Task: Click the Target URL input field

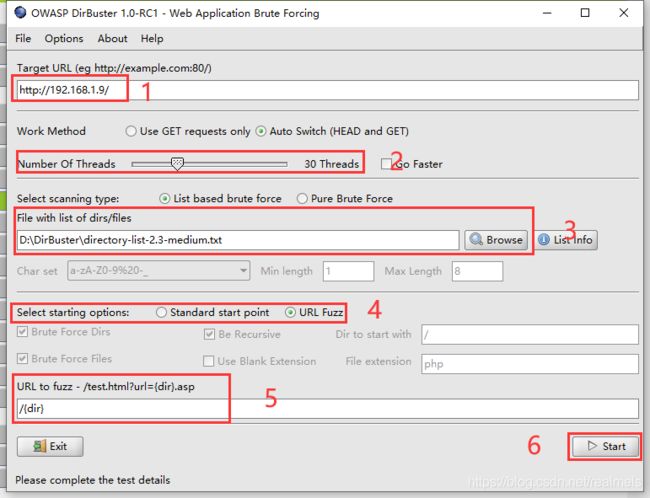Action: point(327,90)
